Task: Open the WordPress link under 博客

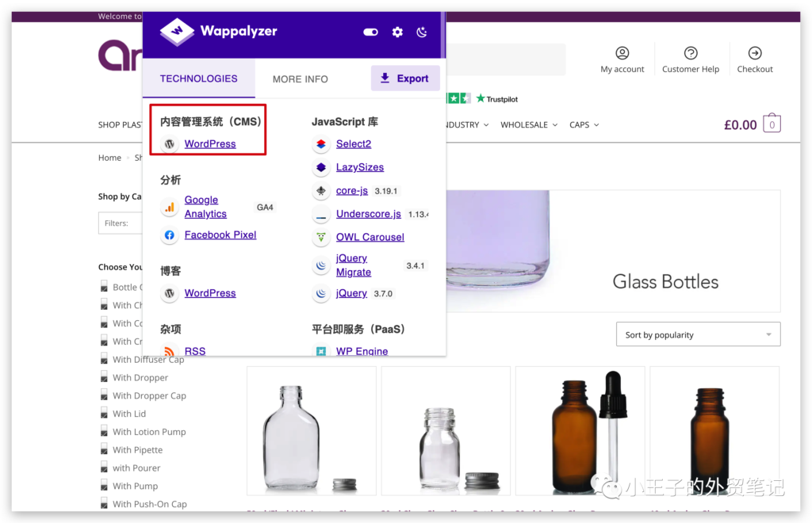Action: pos(210,293)
